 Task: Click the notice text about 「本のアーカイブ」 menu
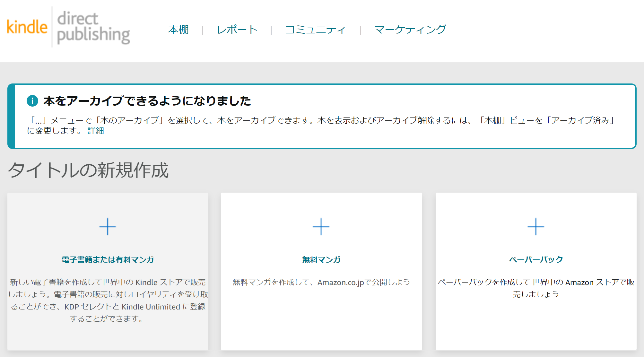pyautogui.click(x=321, y=125)
